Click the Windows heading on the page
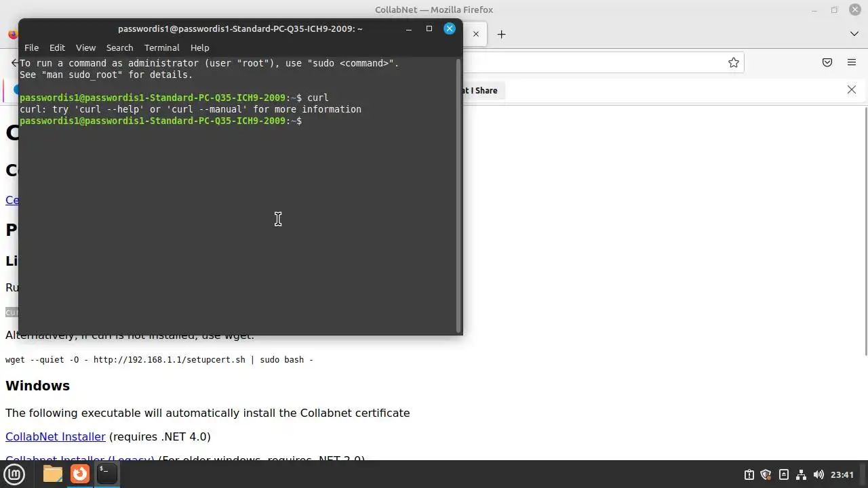Screen dimensions: 868x488 (37, 385)
